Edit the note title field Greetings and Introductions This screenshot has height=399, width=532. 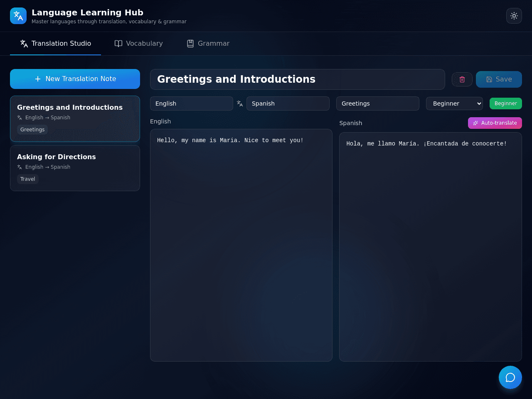pos(298,79)
